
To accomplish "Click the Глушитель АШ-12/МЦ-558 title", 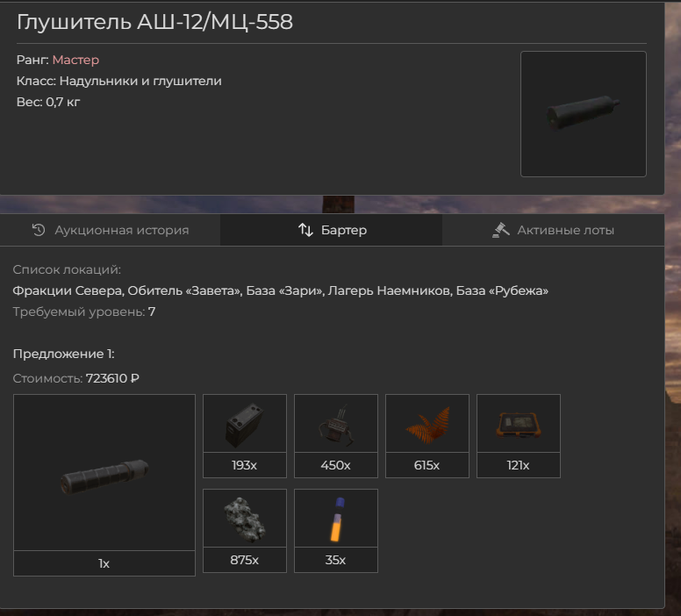I will [x=154, y=22].
